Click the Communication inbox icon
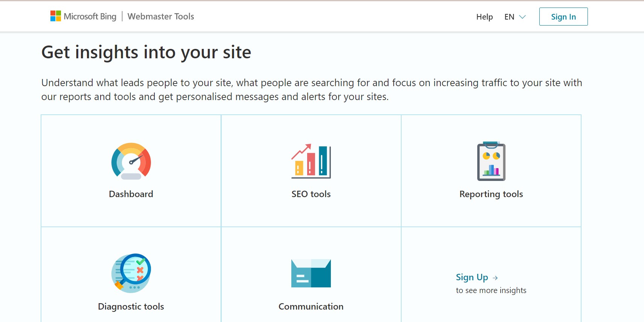 [x=311, y=273]
